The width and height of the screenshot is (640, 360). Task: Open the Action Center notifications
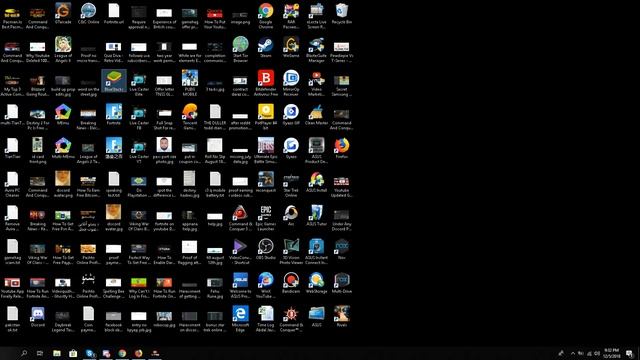point(630,353)
